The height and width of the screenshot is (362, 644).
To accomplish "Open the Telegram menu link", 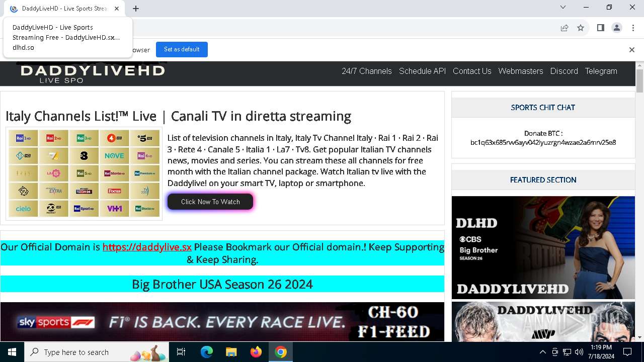I will [x=601, y=71].
